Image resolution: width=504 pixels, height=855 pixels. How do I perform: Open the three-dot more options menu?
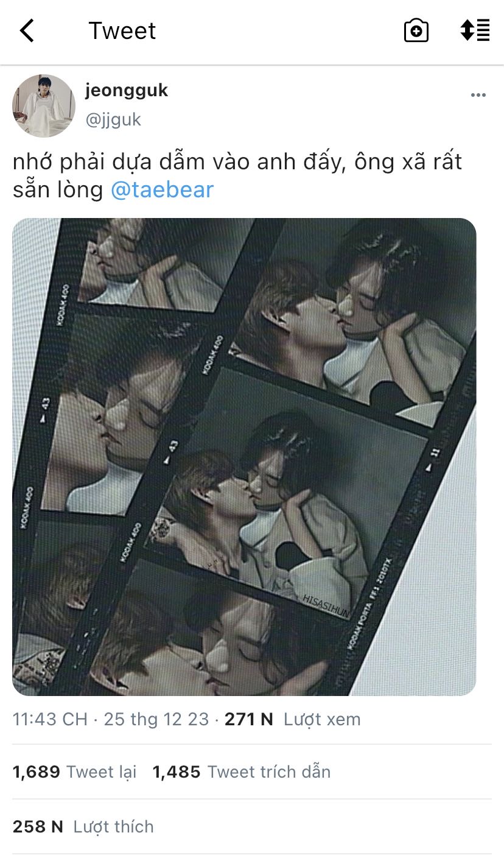(x=478, y=96)
